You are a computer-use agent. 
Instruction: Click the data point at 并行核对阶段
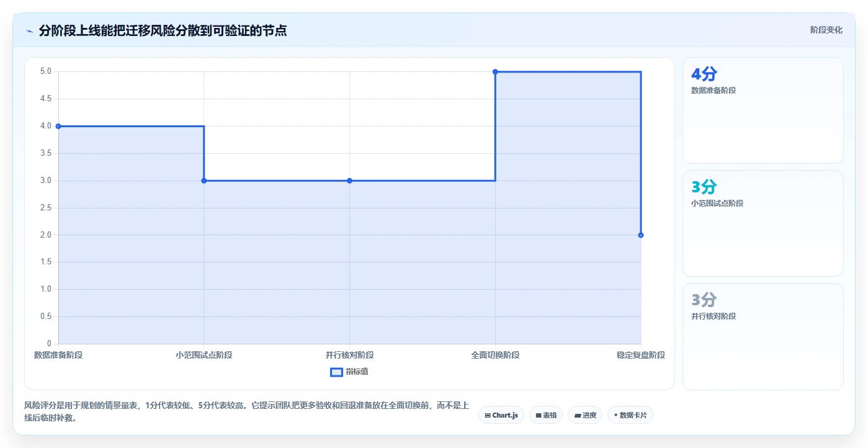349,181
